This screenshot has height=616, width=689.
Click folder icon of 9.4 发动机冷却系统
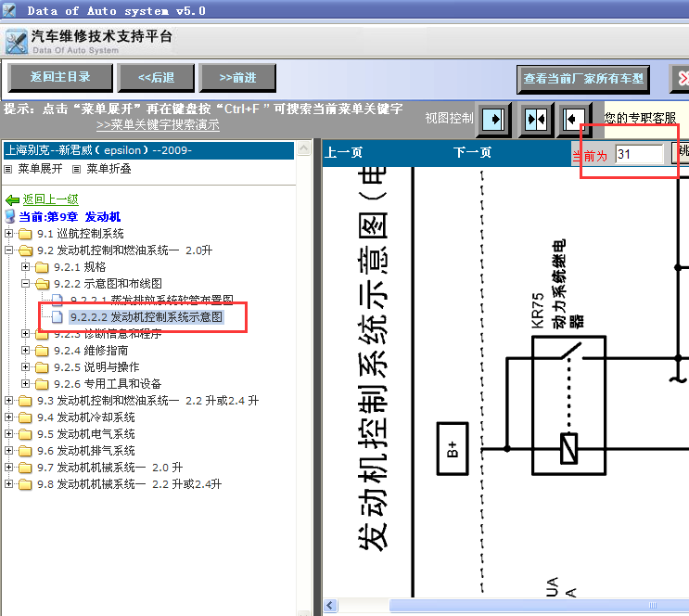[25, 417]
